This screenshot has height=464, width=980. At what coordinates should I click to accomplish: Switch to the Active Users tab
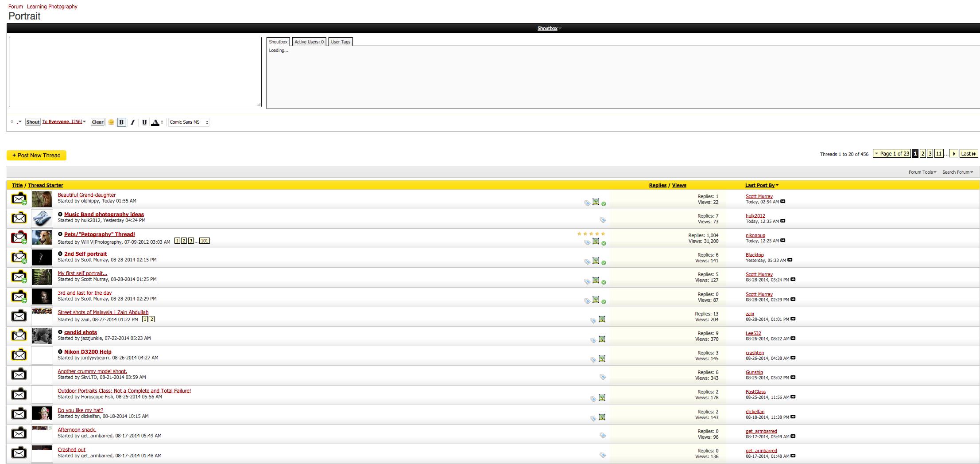309,42
